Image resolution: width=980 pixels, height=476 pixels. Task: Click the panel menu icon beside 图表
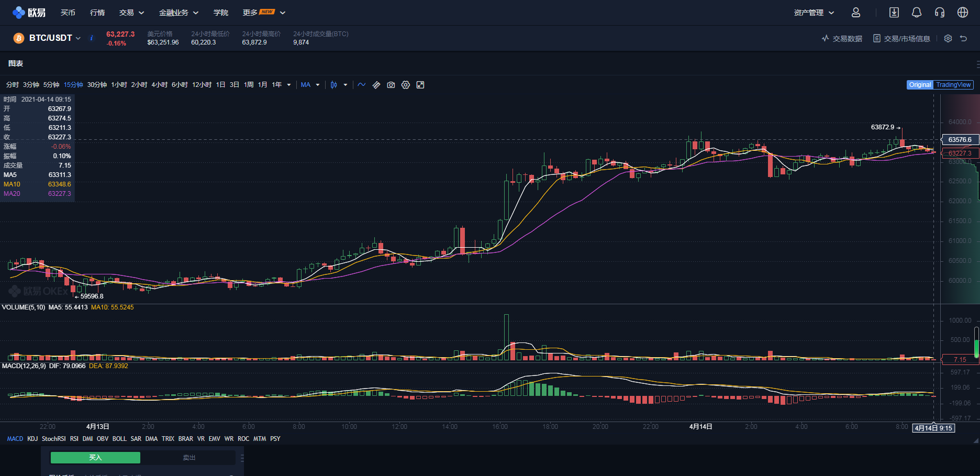(x=977, y=64)
